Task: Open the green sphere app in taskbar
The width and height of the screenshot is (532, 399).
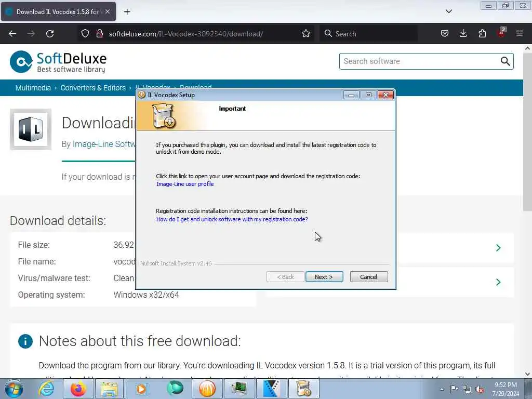Action: pyautogui.click(x=175, y=388)
